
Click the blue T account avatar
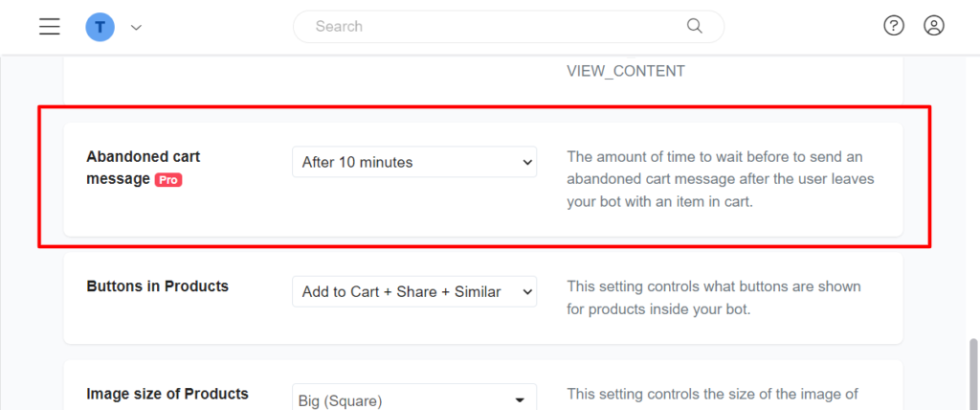(100, 27)
